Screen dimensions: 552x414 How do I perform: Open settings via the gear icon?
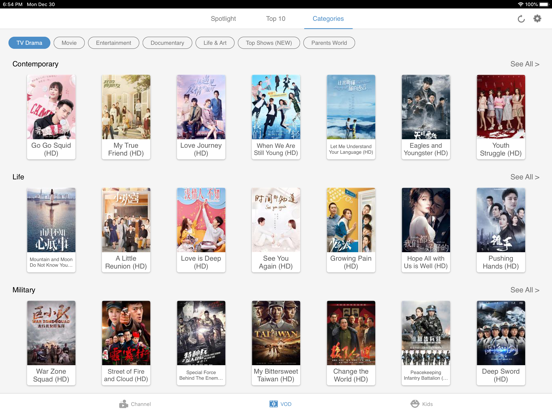(x=537, y=18)
